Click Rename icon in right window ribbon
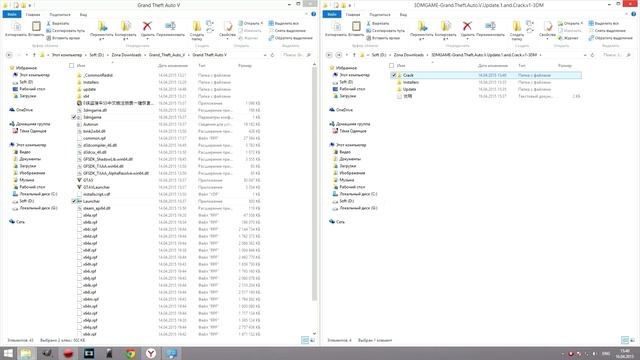This screenshot has height=360, width=640. pyautogui.click(x=490, y=26)
